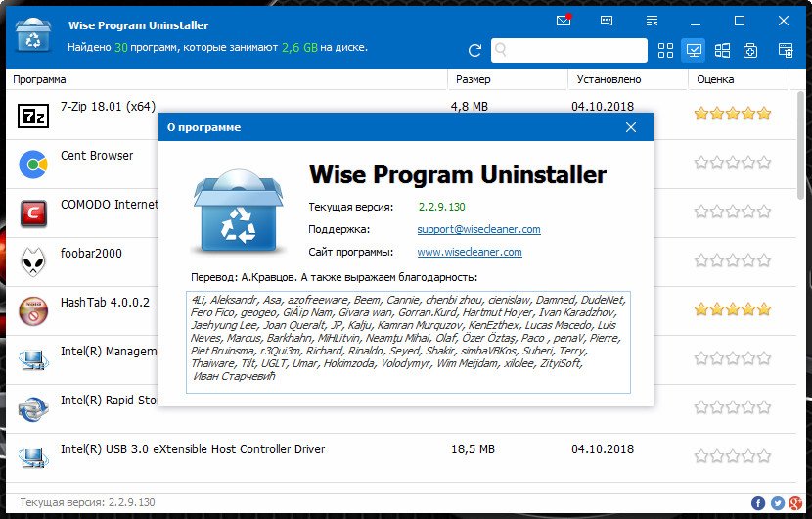
Task: Open the Google Plus share icon
Action: pos(795,503)
